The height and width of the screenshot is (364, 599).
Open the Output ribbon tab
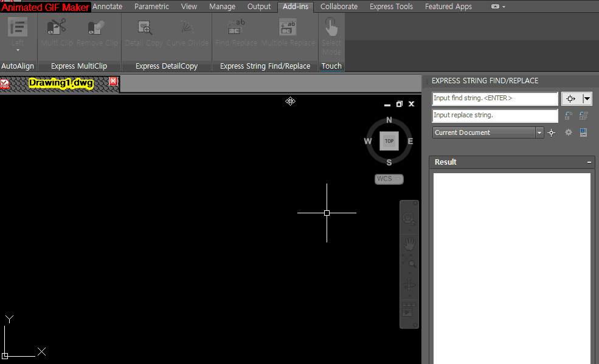click(x=258, y=7)
